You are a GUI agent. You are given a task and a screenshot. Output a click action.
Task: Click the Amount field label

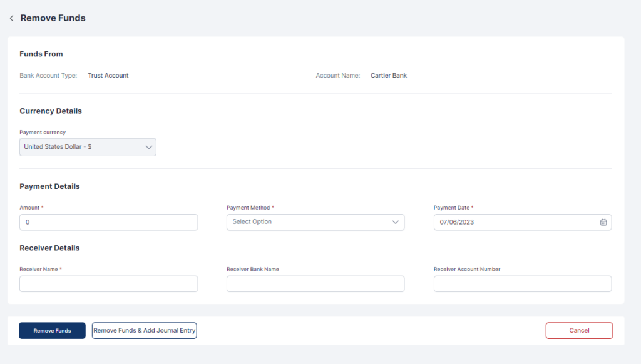[x=30, y=208]
